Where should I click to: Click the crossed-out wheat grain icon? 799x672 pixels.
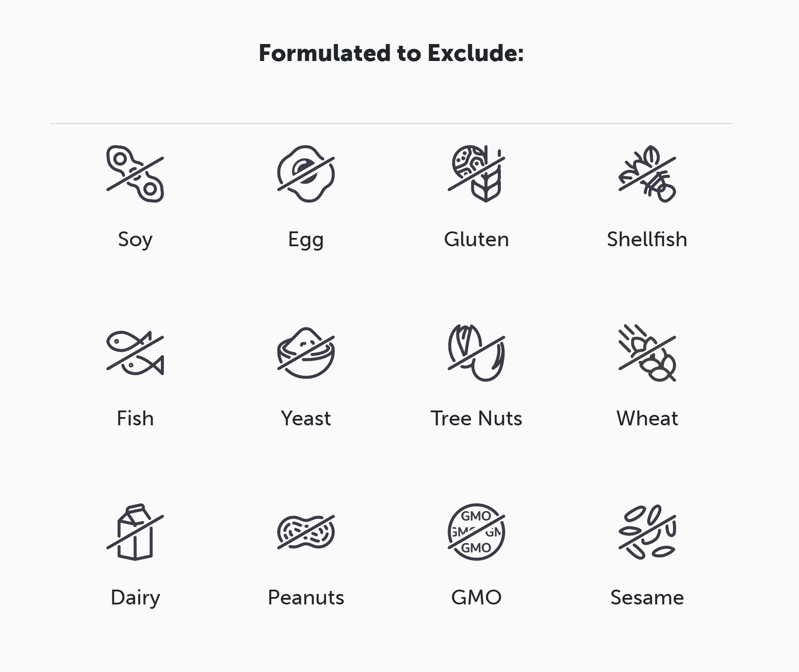647,353
